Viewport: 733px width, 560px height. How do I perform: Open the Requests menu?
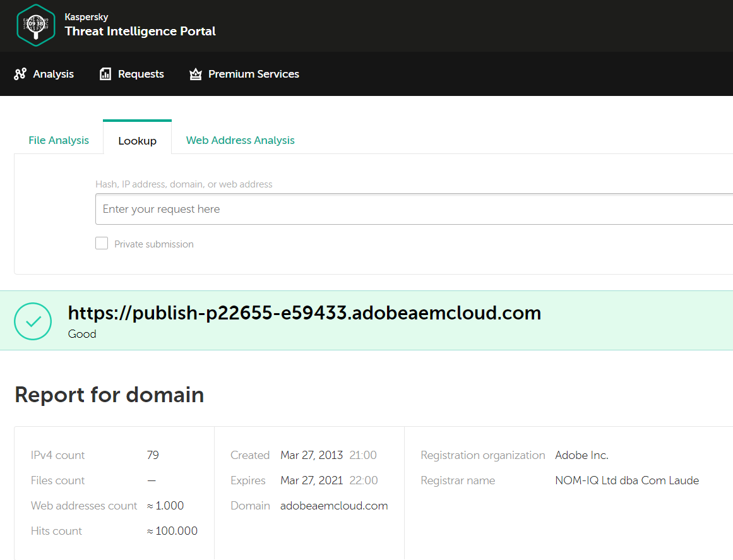132,74
